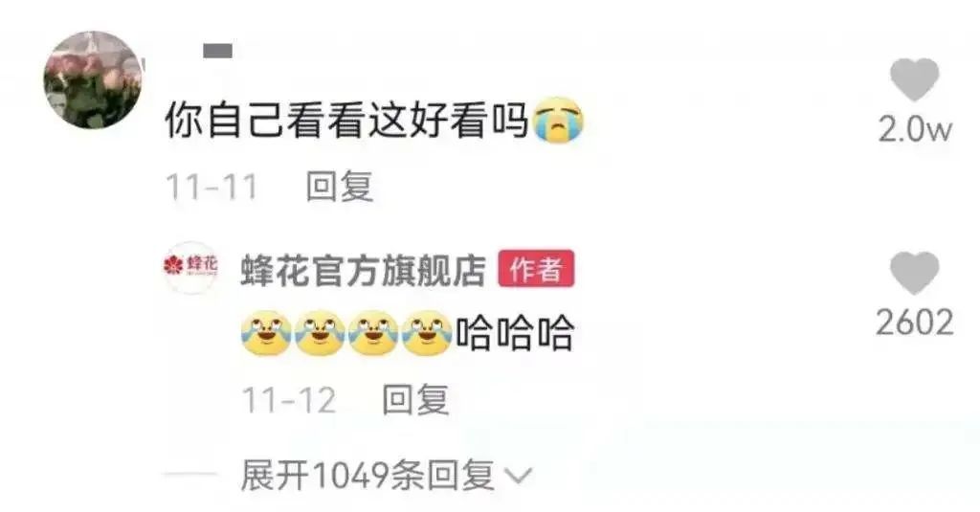Like the 蜂花官方旗舰店 reply with 2602 likes
Screen dimensions: 980x512
click(914, 273)
